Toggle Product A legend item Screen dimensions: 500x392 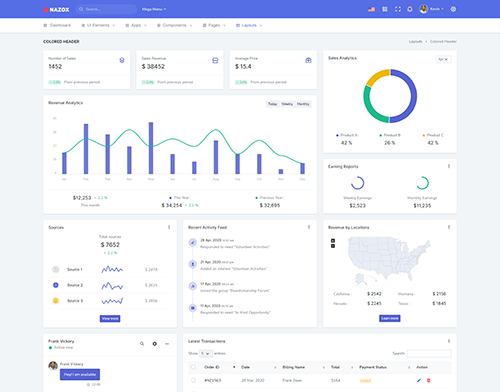(347, 135)
